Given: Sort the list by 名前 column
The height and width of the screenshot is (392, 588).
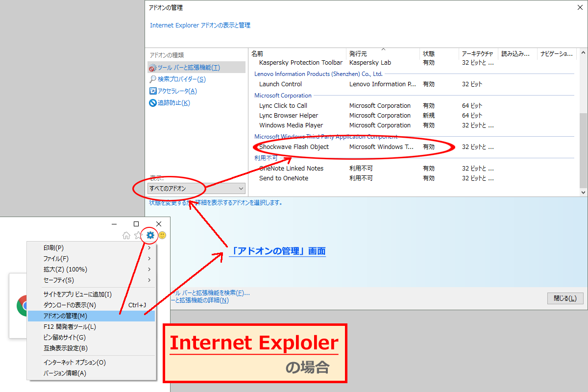Looking at the screenshot, I should coord(297,53).
